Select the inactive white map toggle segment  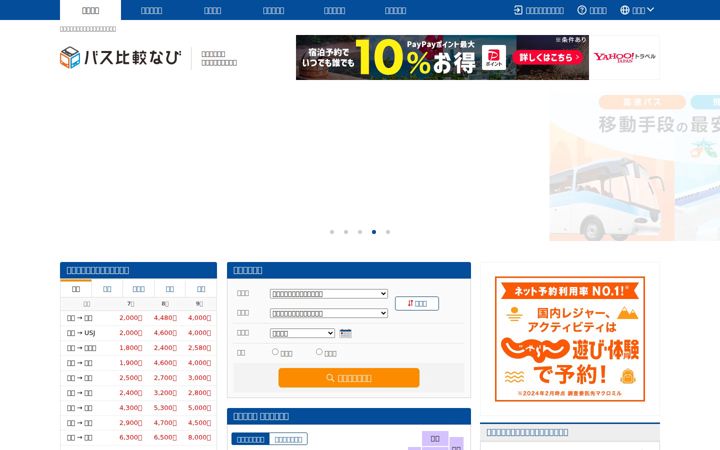point(288,439)
